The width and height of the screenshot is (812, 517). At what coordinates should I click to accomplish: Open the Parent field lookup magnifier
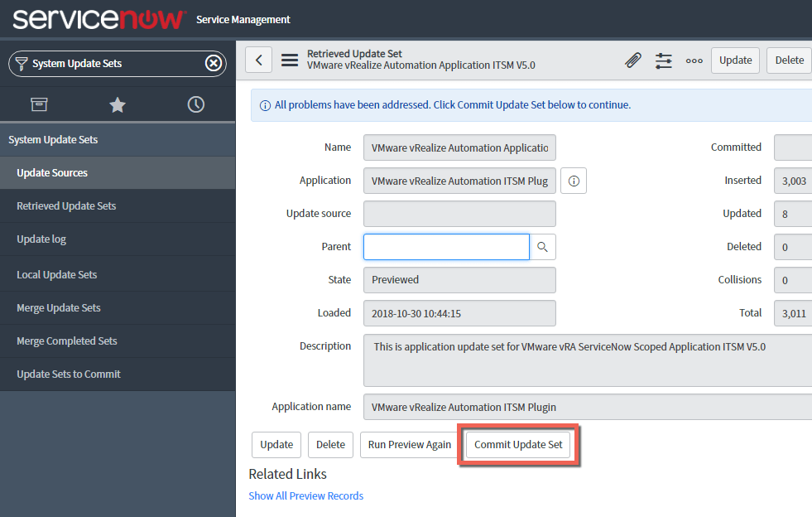pyautogui.click(x=543, y=247)
